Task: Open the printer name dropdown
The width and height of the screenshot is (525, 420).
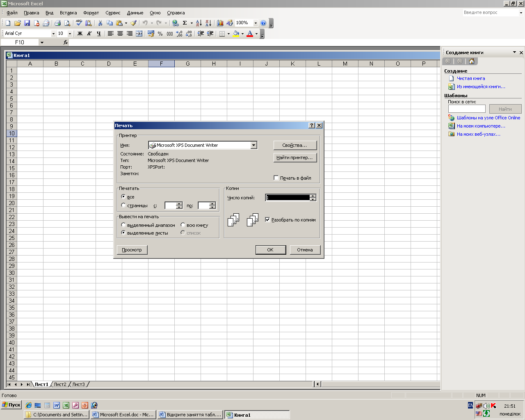Action: (253, 145)
